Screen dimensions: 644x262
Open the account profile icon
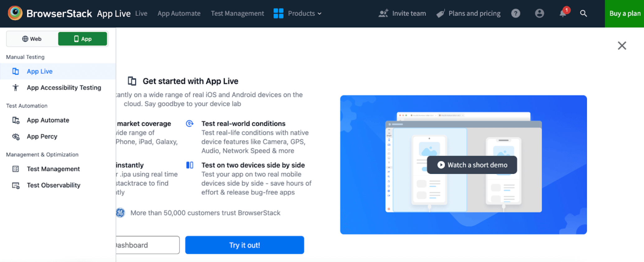coord(539,13)
